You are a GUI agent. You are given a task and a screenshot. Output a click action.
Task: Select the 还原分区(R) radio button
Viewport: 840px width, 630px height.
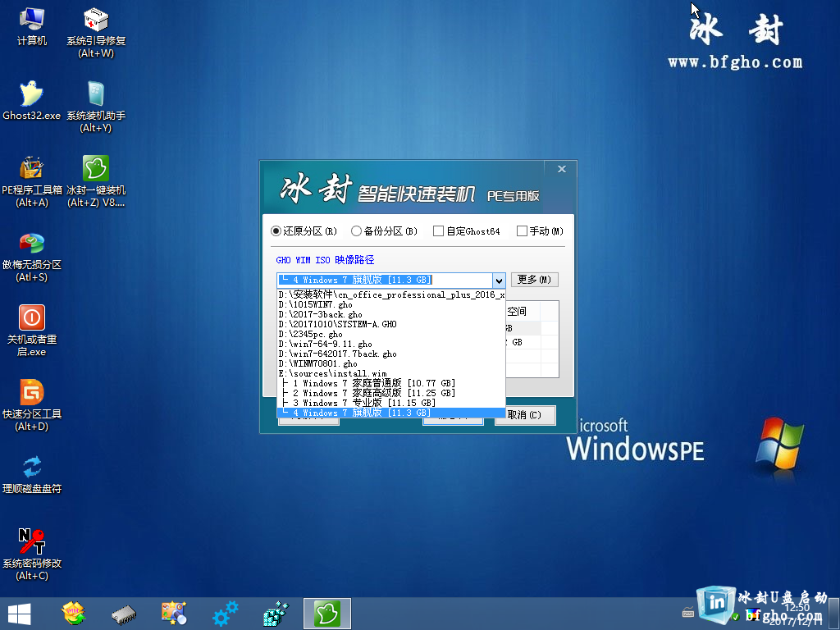tap(304, 231)
